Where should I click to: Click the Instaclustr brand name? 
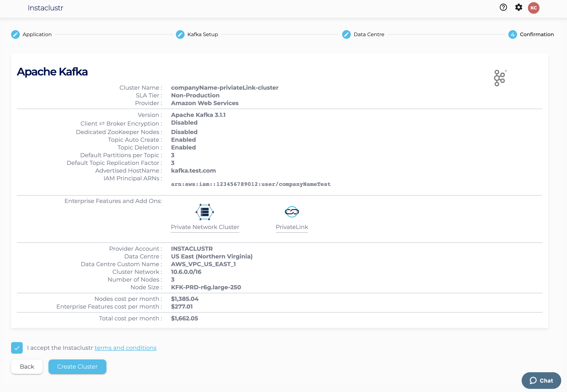point(45,8)
